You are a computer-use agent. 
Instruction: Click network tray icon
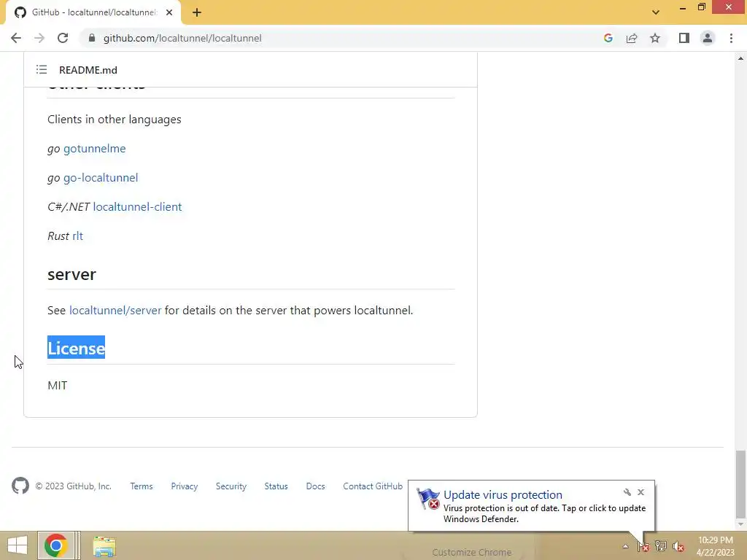coord(661,546)
